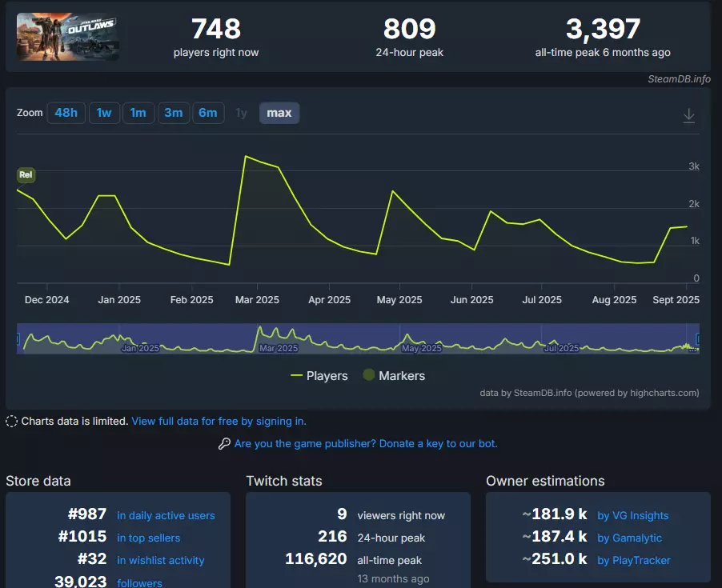Image resolution: width=722 pixels, height=588 pixels.
Task: Click the Sept 2025 axis label
Action: click(676, 299)
